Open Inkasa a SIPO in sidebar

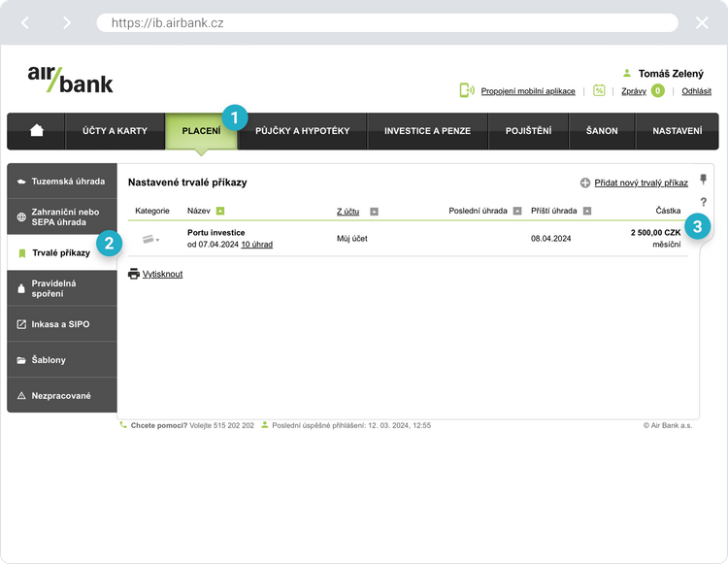60,324
